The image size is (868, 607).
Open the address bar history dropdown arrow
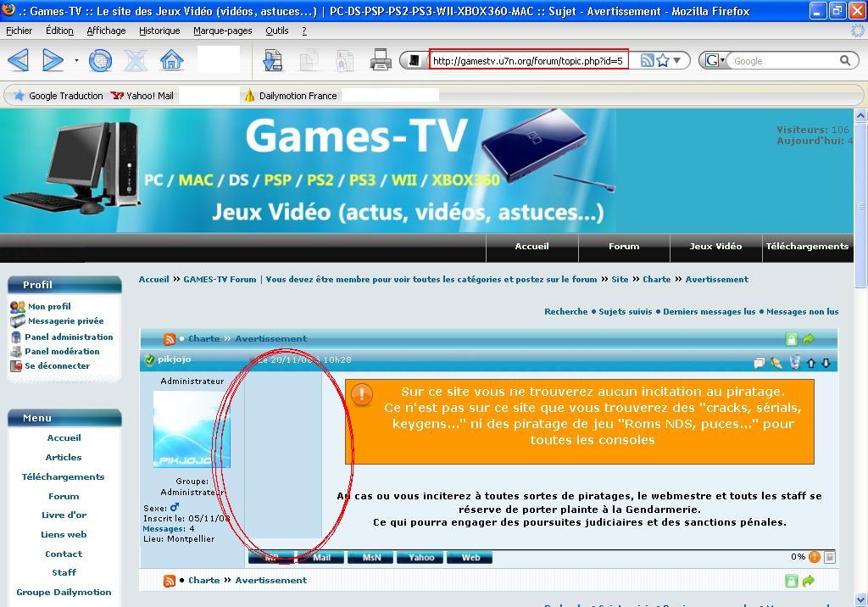pos(677,60)
